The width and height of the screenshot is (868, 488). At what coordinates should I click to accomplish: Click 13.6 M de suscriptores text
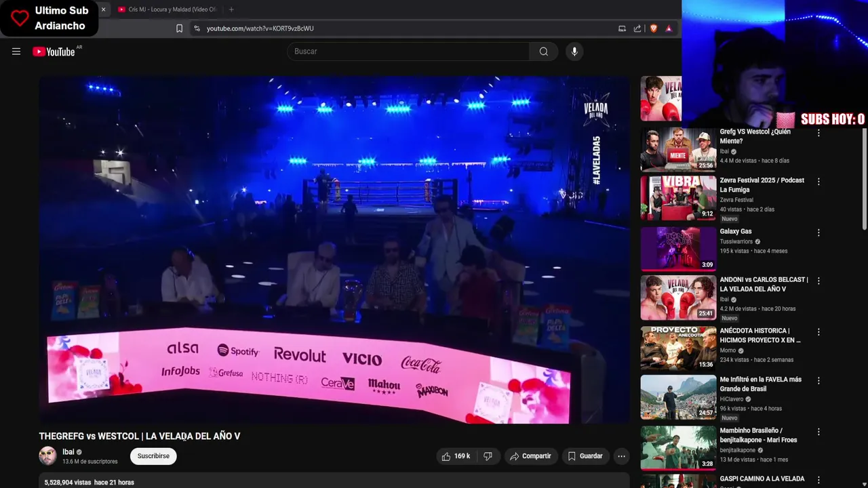90,462
